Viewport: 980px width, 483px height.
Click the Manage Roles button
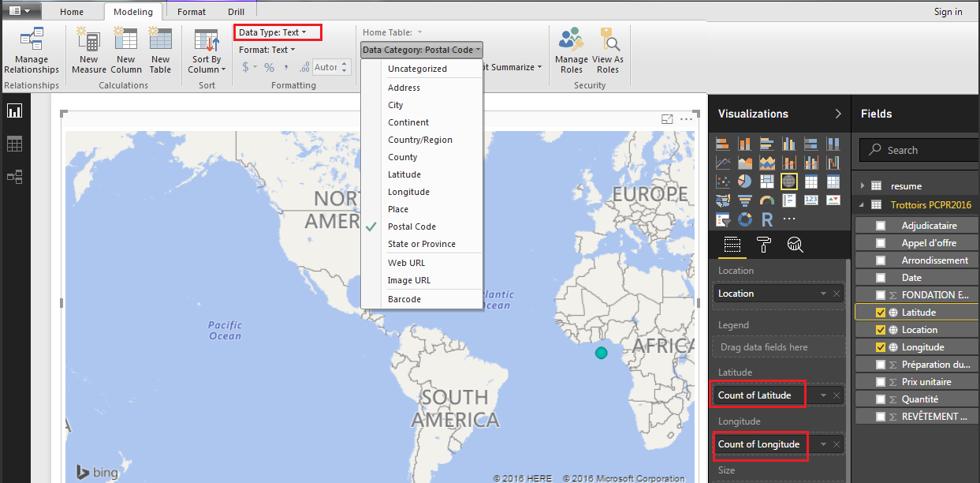point(572,52)
